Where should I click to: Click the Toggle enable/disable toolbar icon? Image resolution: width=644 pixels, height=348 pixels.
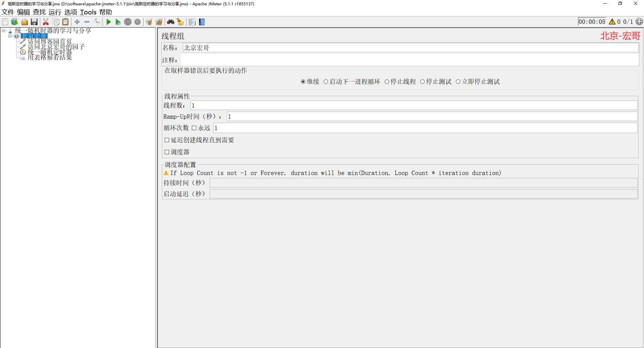click(97, 22)
